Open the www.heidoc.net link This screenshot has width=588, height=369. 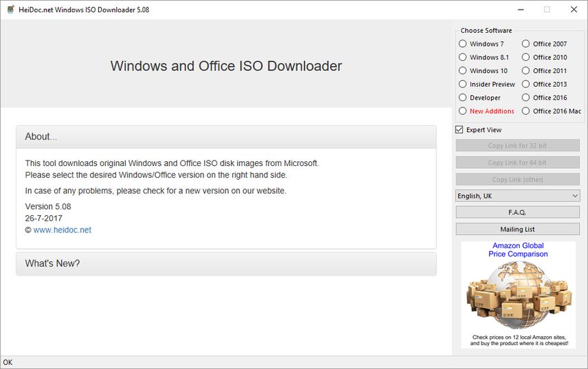[62, 230]
